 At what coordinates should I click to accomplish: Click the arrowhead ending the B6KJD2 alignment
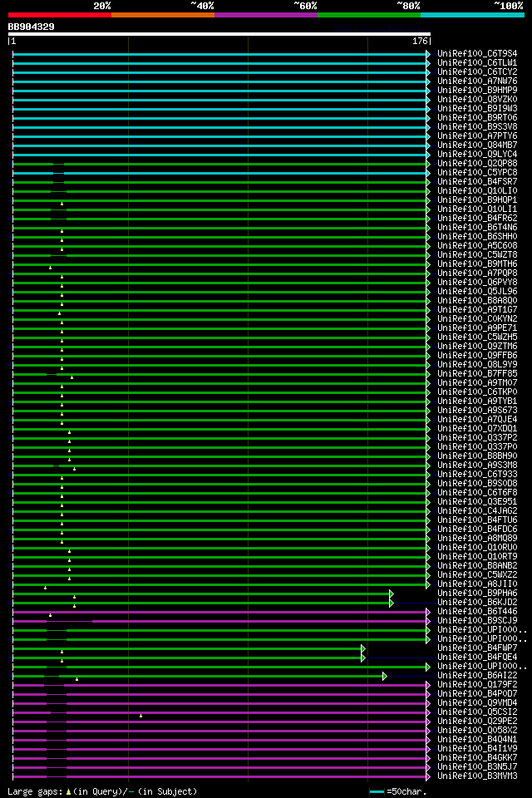[392, 603]
